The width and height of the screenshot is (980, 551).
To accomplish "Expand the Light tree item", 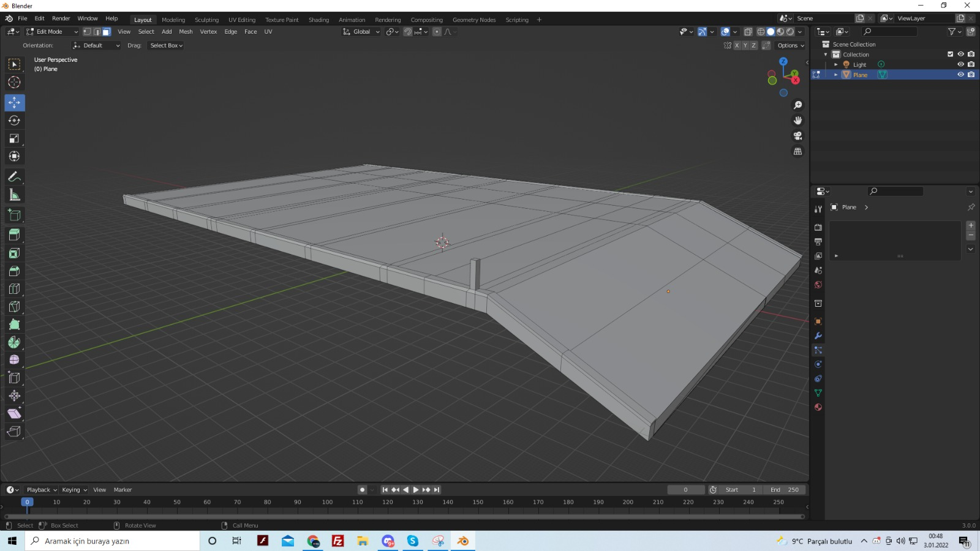I will 835,64.
